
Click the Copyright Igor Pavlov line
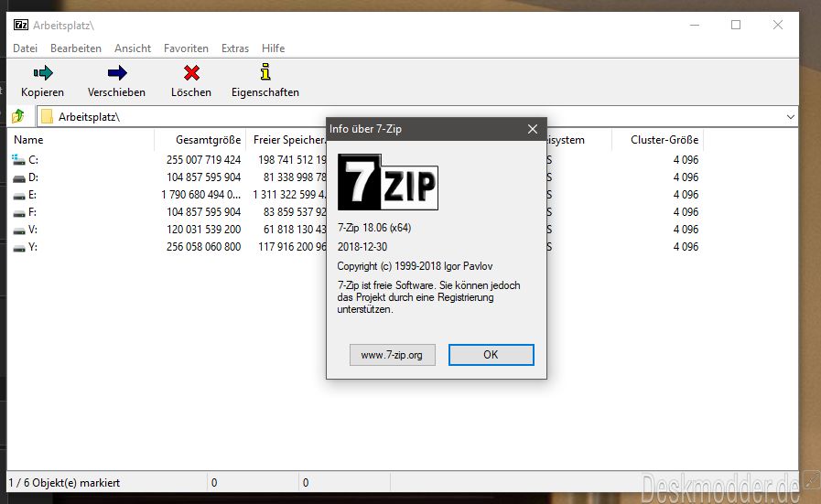point(415,266)
